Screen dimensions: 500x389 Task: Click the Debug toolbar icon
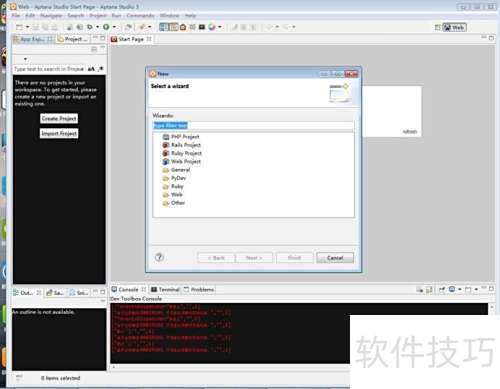90,27
